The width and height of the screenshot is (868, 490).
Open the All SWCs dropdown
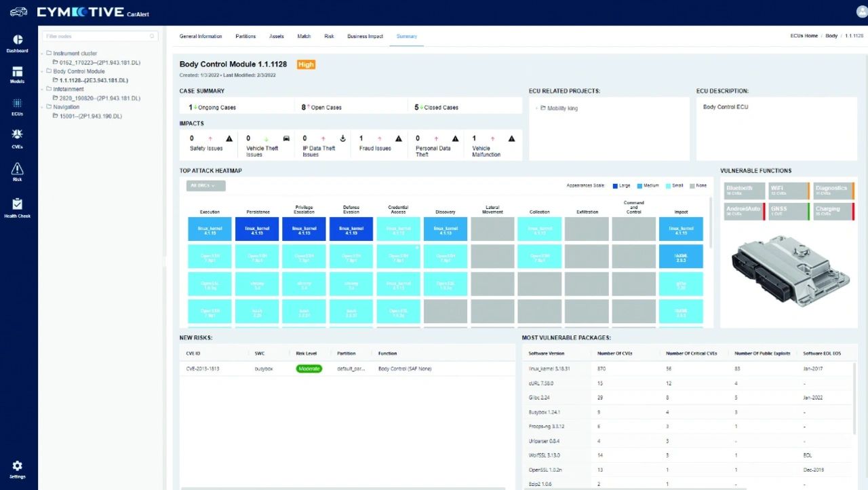[x=205, y=185]
